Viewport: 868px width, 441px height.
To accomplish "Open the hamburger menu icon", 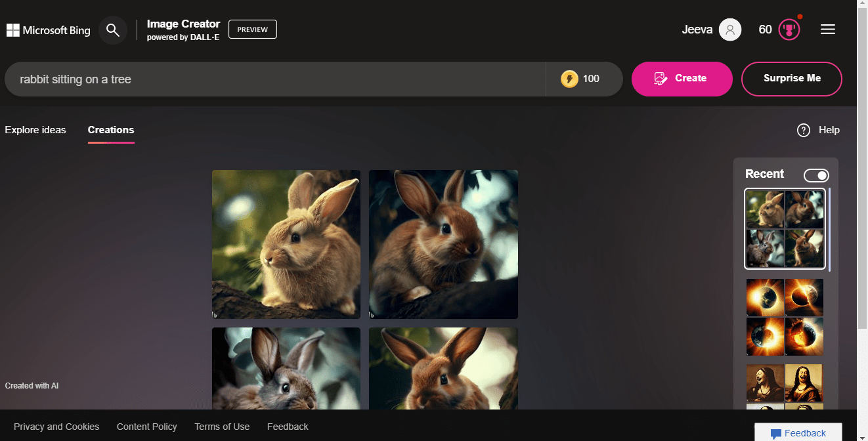I will 827,29.
